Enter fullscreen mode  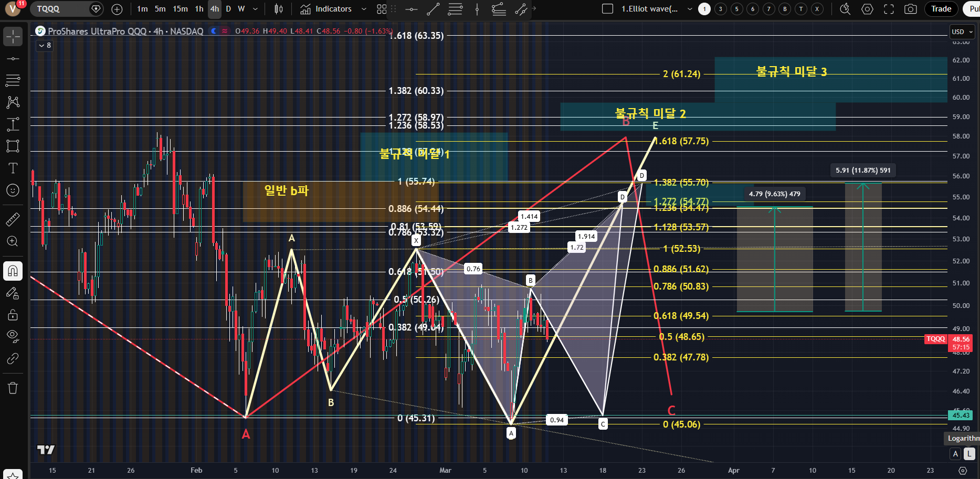(889, 9)
